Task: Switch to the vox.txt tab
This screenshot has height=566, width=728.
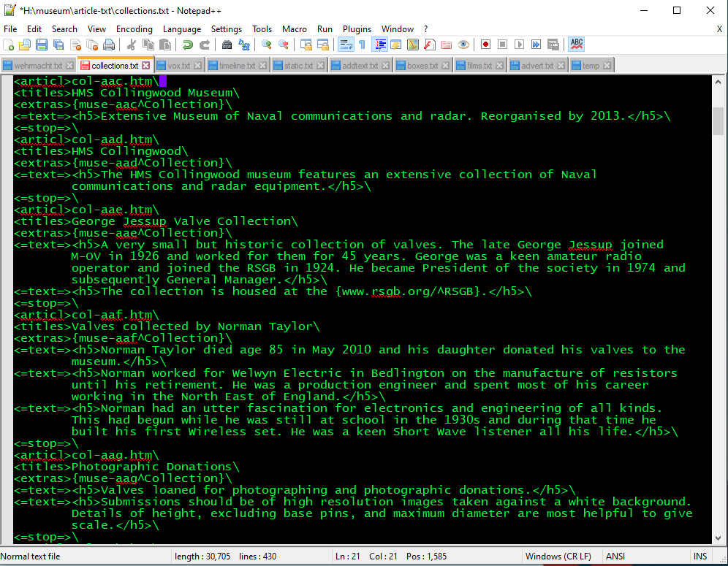Action: click(179, 66)
